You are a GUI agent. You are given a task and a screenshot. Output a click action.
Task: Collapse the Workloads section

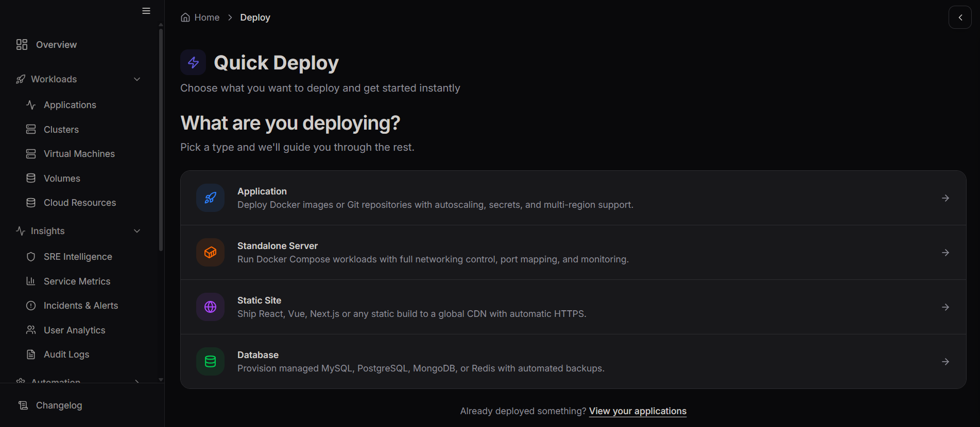click(137, 79)
